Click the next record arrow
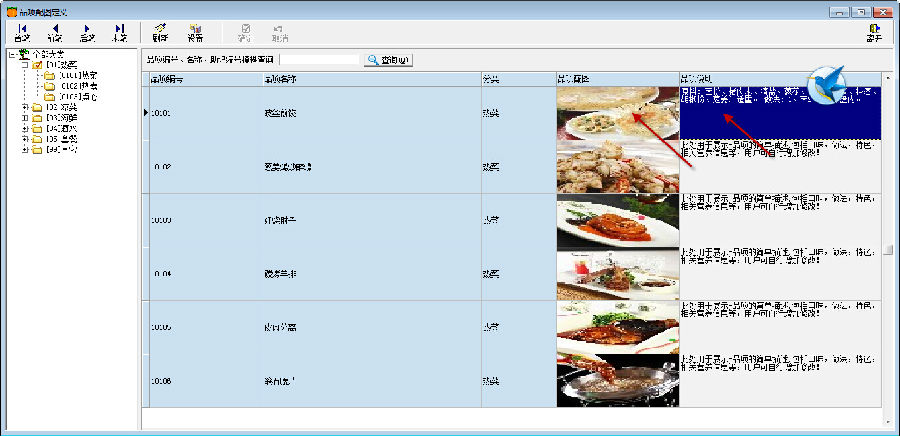This screenshot has height=436, width=900. [87, 32]
